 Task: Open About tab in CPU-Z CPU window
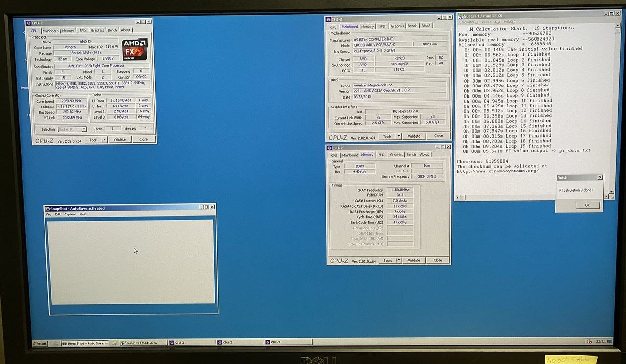[126, 30]
